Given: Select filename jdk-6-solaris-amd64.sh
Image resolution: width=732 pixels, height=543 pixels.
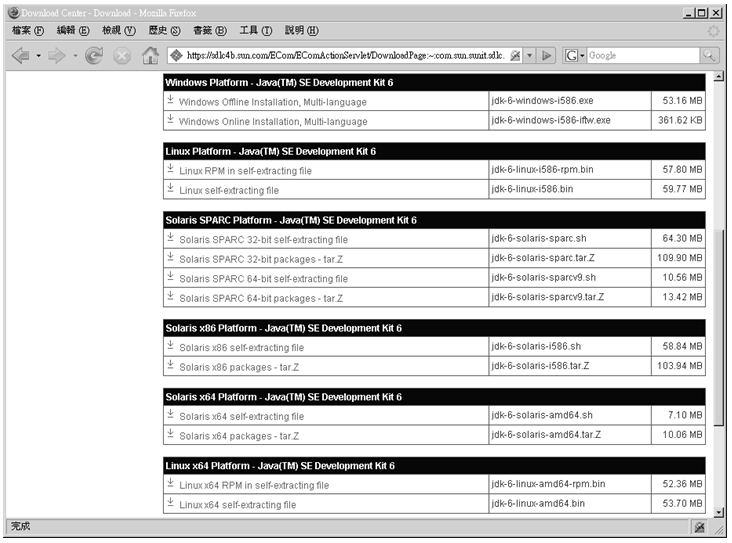Looking at the screenshot, I should coord(542,415).
